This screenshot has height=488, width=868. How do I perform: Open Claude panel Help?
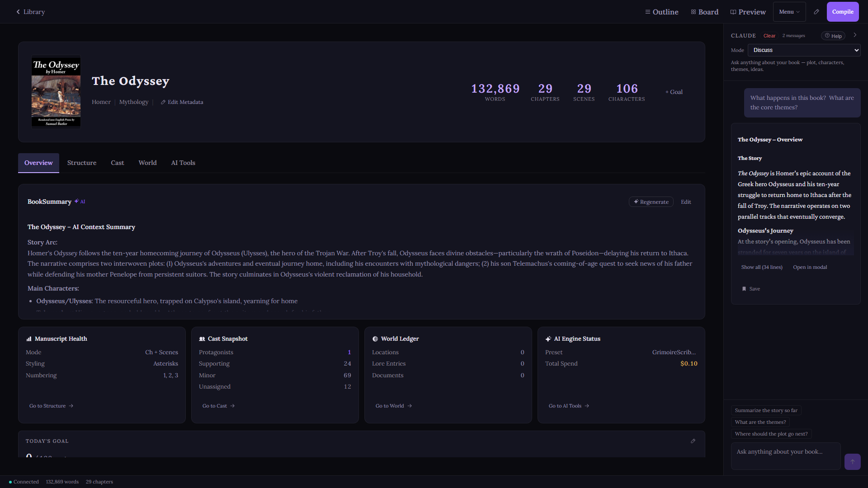point(833,36)
